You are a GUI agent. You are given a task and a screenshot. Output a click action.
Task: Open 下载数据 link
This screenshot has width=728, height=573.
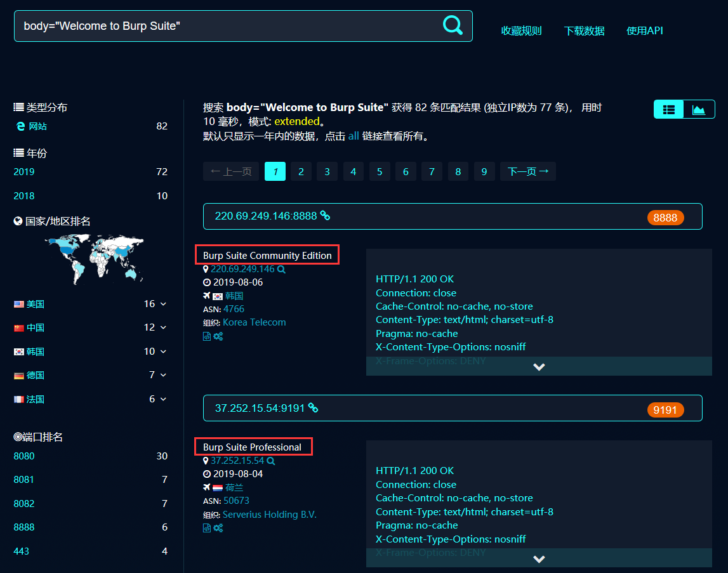[x=584, y=31]
